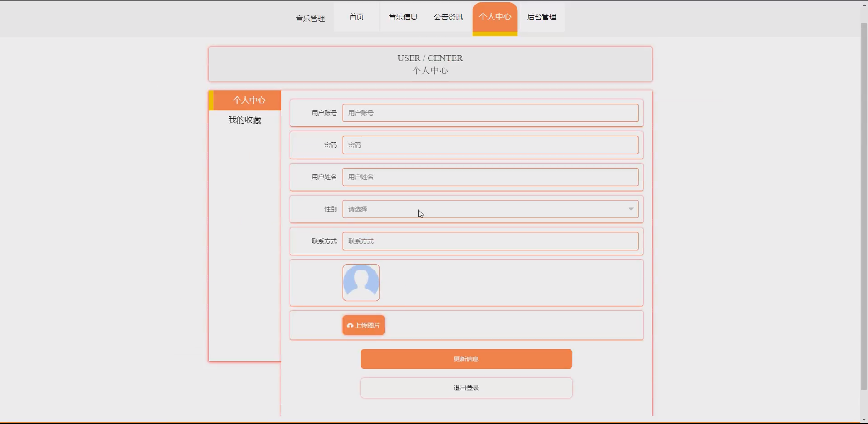Open the 公告资讯 tab
Viewport: 868px width, 424px height.
[449, 17]
